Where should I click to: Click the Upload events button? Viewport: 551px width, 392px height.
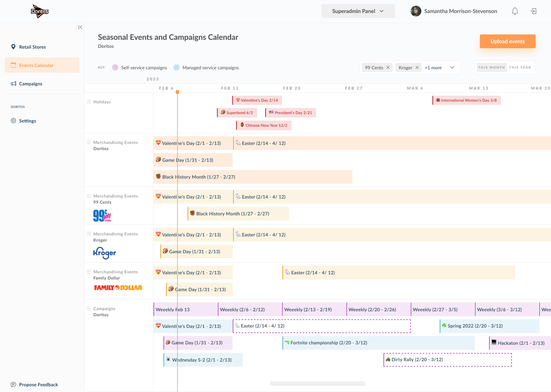coord(508,41)
